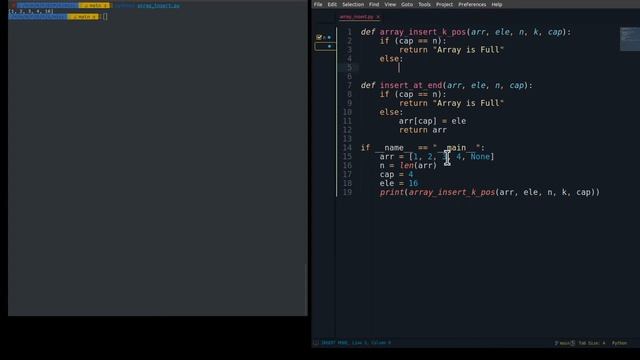Open the Find menu
Viewport: 640px width, 360px height.
[x=374, y=4]
